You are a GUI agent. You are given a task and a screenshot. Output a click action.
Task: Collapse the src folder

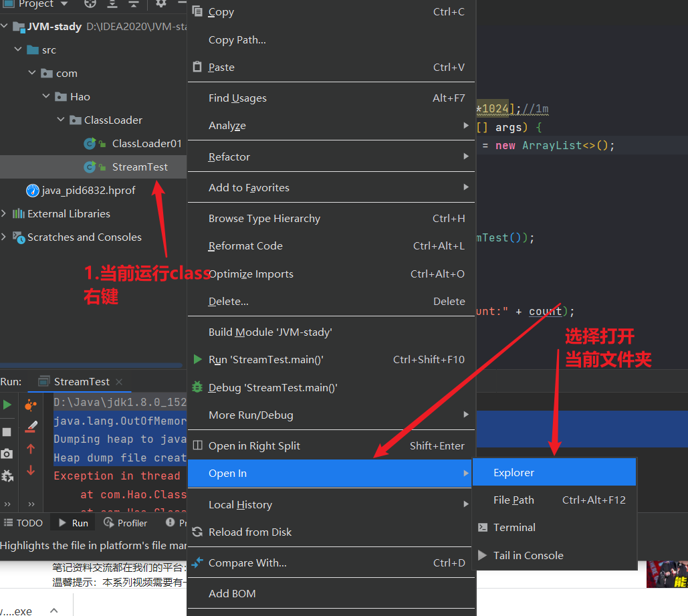click(x=18, y=49)
